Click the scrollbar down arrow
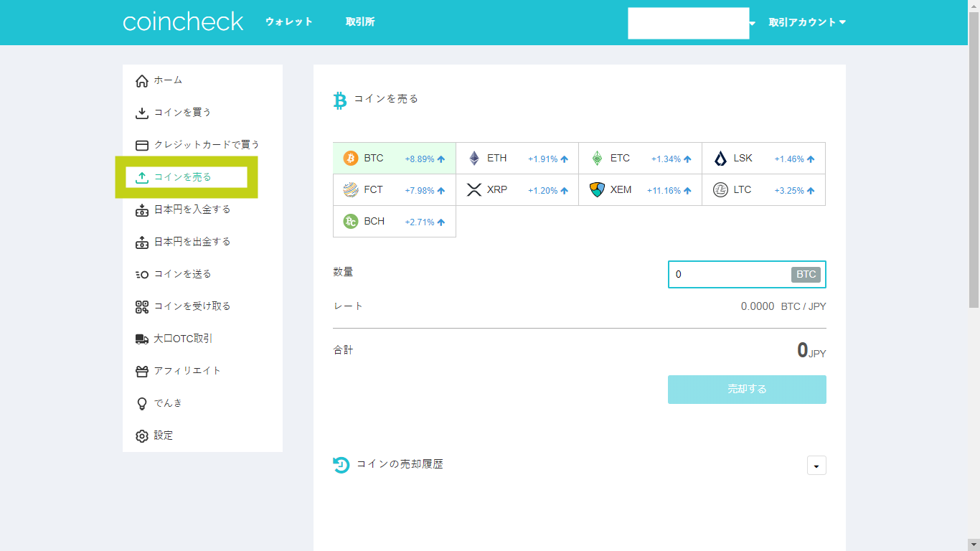 [974, 545]
